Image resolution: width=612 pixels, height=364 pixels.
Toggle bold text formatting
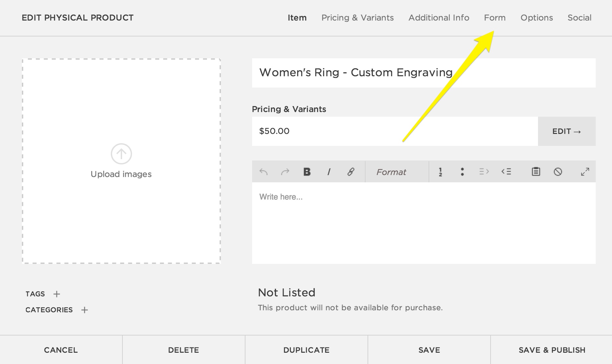tap(307, 172)
